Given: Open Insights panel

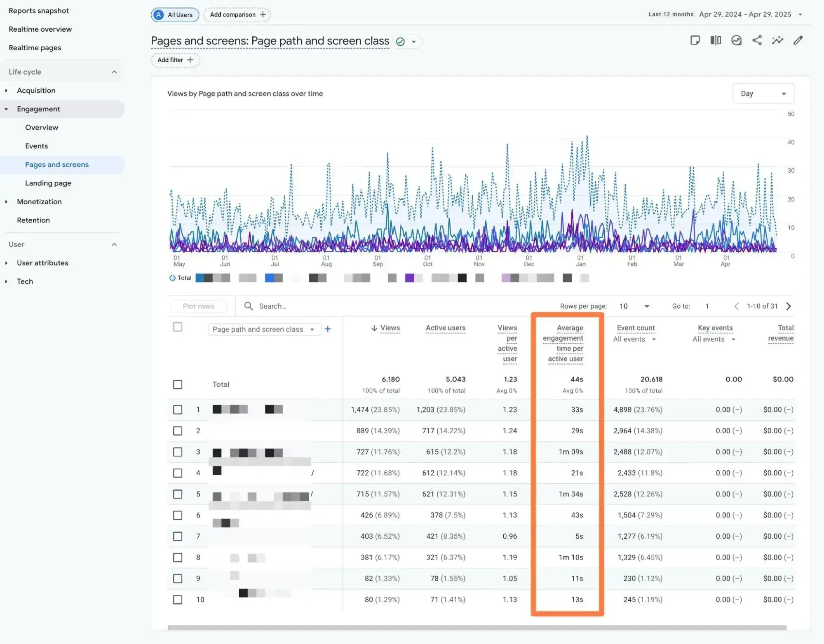Looking at the screenshot, I should point(736,40).
